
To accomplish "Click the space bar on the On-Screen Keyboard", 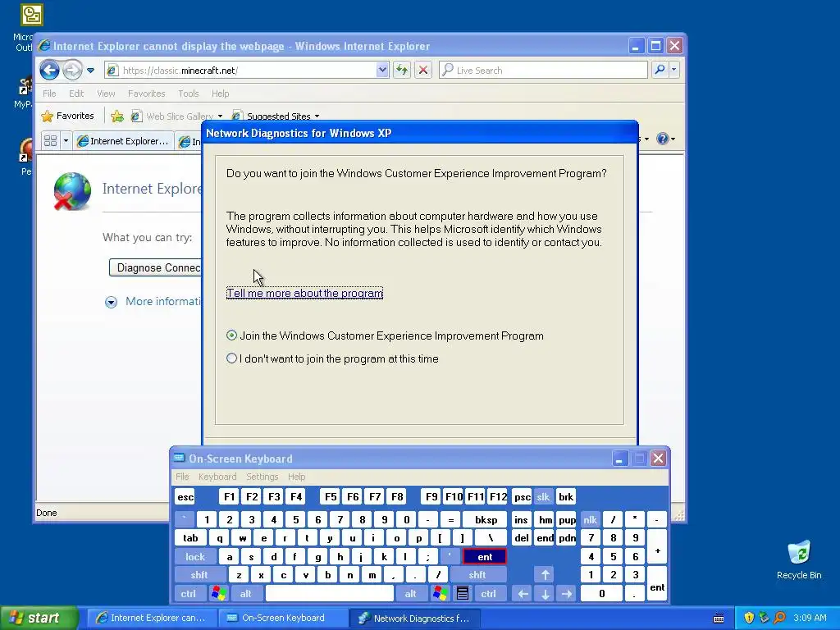I will (x=330, y=594).
